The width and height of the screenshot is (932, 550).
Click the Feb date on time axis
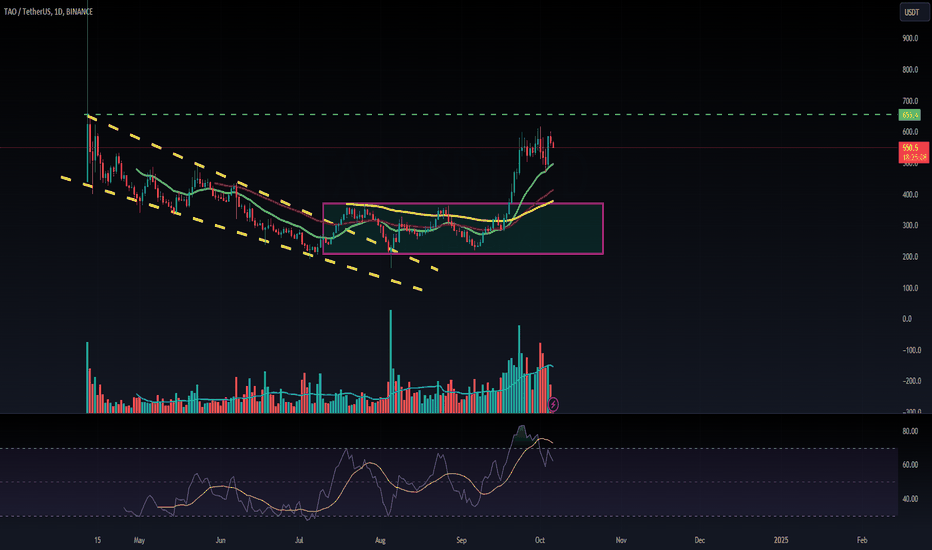[862, 540]
